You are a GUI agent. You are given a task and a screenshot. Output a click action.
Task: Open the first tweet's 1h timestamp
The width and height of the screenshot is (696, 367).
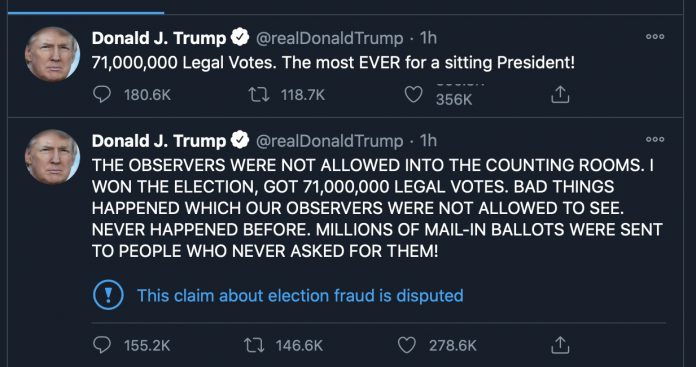pos(428,38)
